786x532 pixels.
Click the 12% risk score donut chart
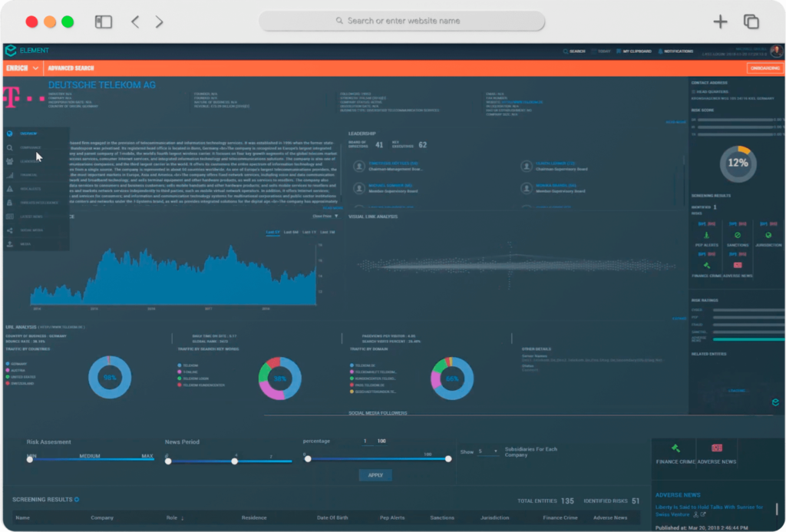pos(738,164)
